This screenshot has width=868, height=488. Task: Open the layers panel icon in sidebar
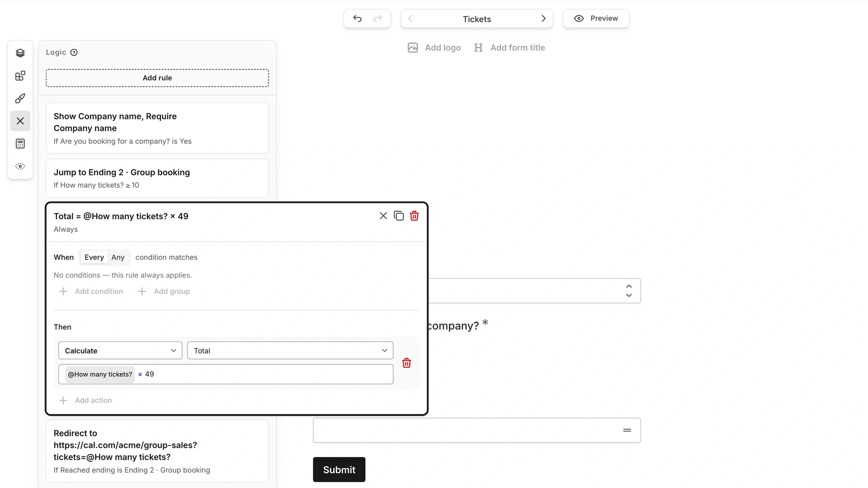click(20, 53)
